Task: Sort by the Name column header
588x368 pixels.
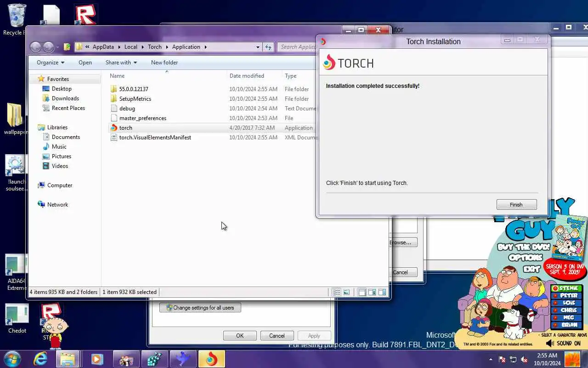Action: pos(117,76)
